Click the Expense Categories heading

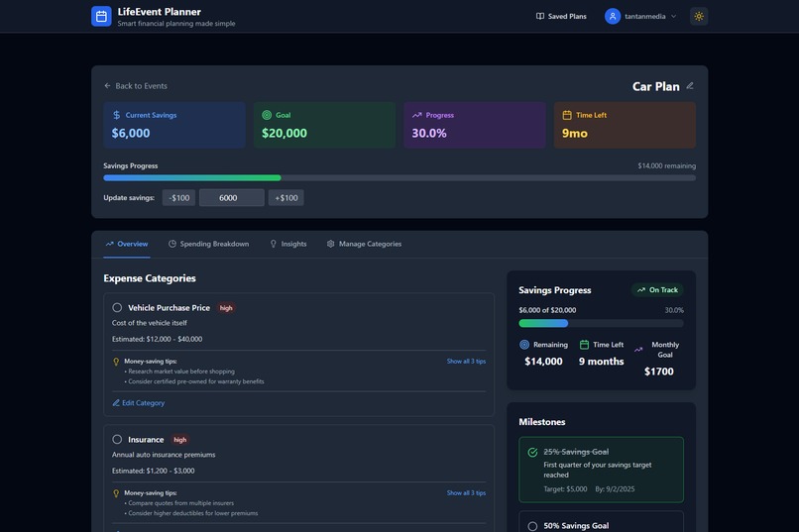pyautogui.click(x=150, y=278)
